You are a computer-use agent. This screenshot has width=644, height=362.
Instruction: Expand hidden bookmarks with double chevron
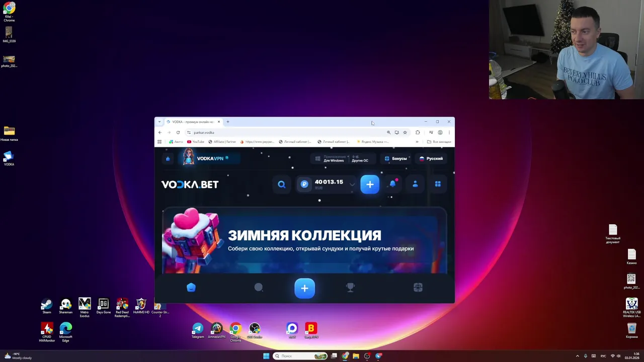[417, 142]
